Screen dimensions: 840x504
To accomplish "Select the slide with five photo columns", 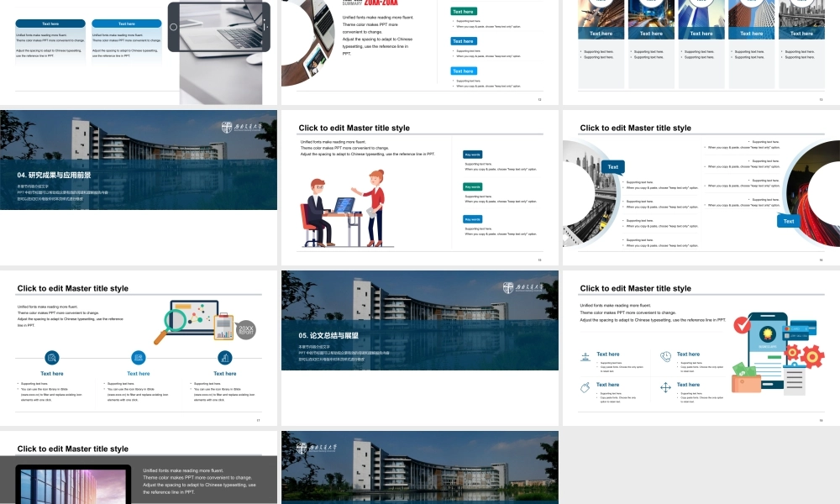I will [701, 52].
